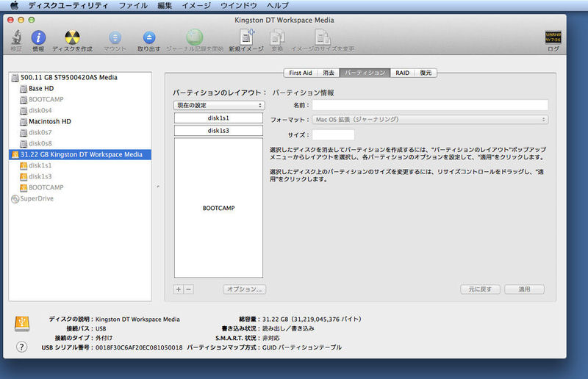This screenshot has height=379, width=588.
Task: Click the Size (サイズ) input field
Action: point(334,134)
